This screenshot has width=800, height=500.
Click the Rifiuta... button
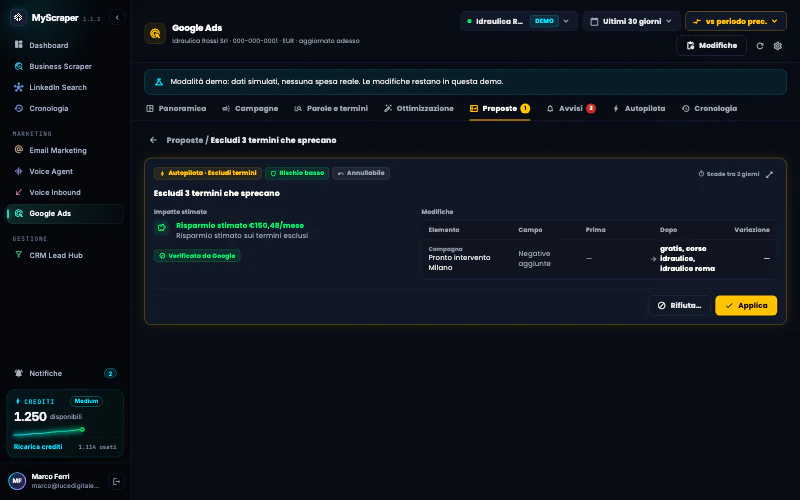coord(679,305)
